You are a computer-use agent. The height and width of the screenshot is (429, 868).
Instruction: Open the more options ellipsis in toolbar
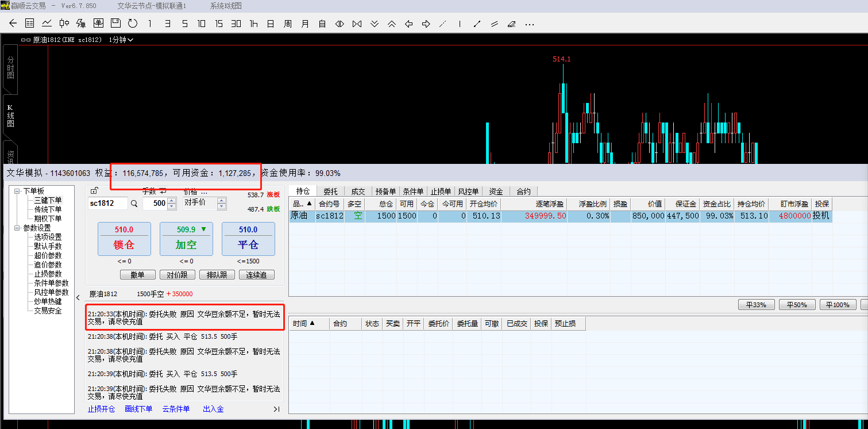pyautogui.click(x=530, y=24)
